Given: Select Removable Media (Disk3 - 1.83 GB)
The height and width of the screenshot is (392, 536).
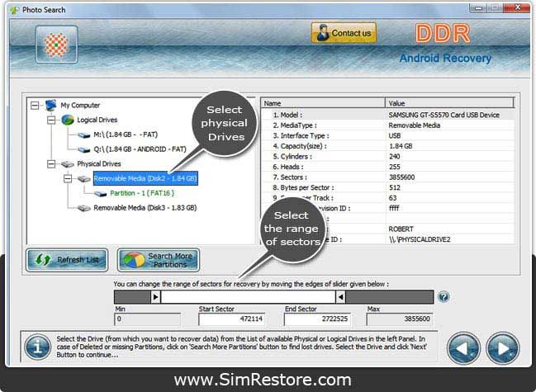Looking at the screenshot, I should point(145,208).
